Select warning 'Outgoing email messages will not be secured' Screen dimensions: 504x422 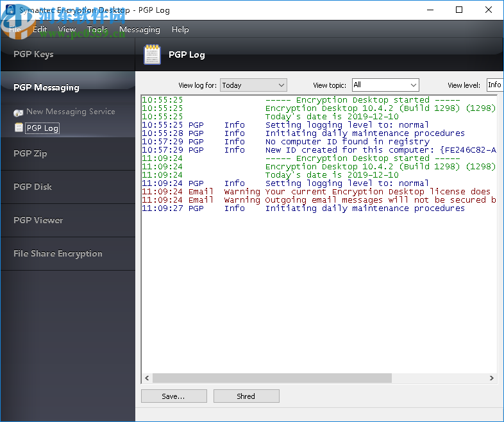pyautogui.click(x=319, y=200)
